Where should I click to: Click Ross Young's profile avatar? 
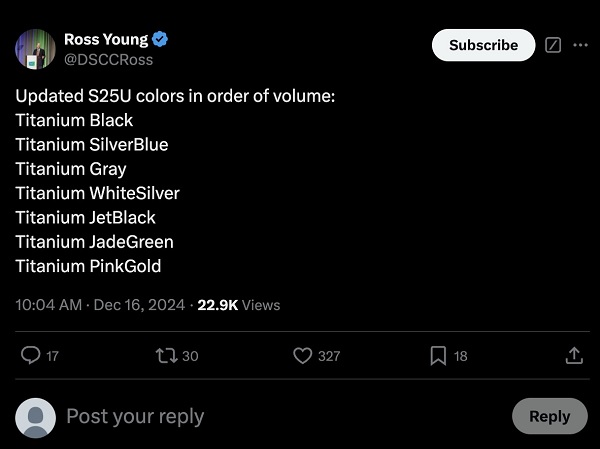click(35, 49)
